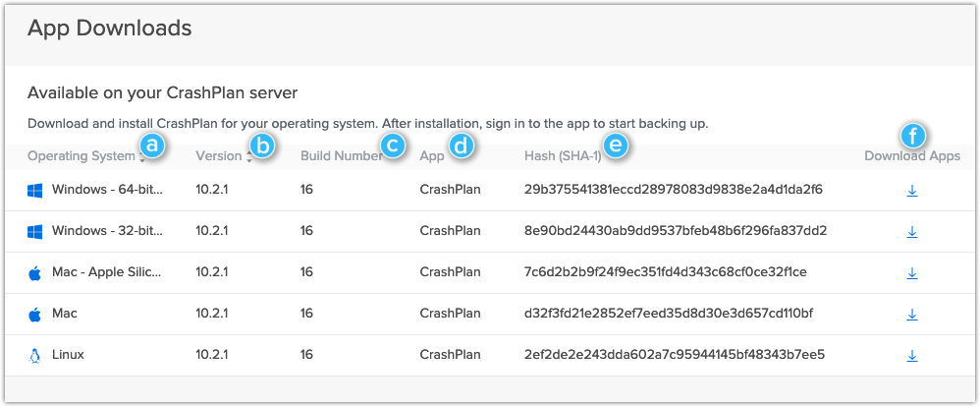980x407 pixels.
Task: Click the Linux penguin icon
Action: tap(34, 355)
